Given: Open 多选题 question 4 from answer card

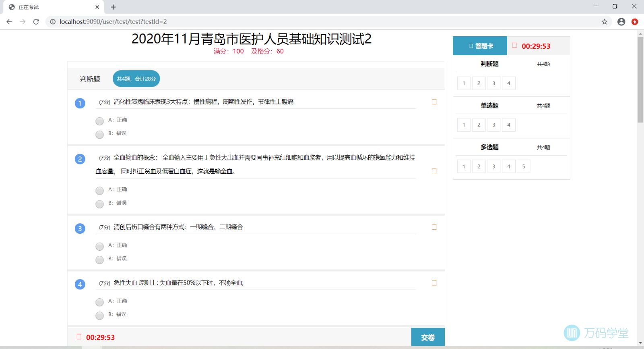Looking at the screenshot, I should click(x=508, y=166).
